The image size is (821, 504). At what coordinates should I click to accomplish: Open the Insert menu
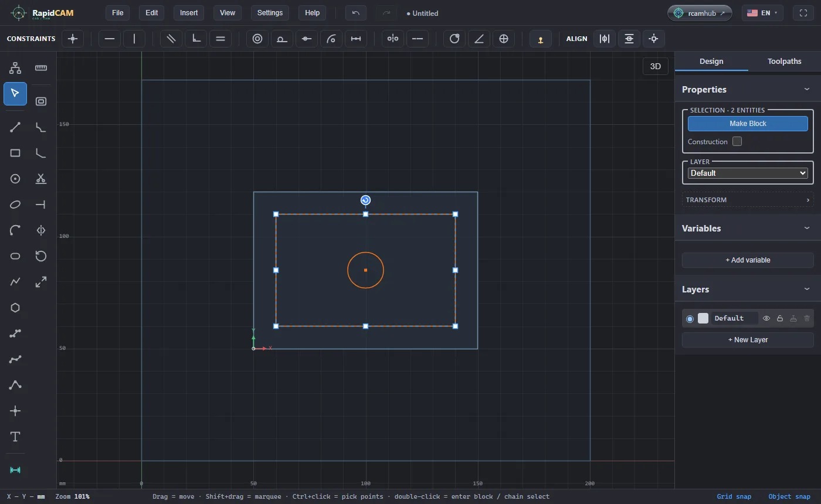[x=189, y=13]
